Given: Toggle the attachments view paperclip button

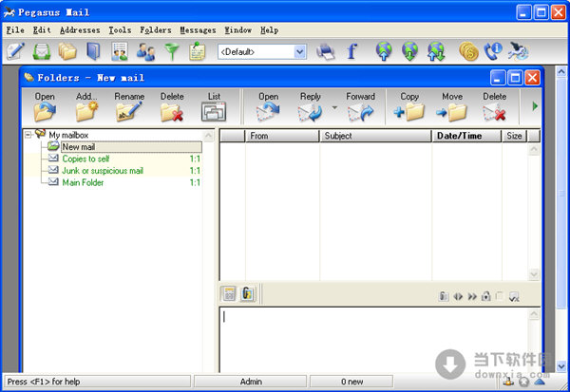Looking at the screenshot, I should pos(248,294).
